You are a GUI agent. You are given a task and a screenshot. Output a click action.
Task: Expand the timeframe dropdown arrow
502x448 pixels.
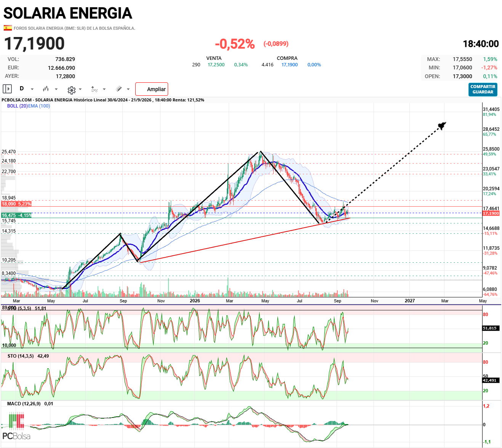pyautogui.click(x=32, y=89)
